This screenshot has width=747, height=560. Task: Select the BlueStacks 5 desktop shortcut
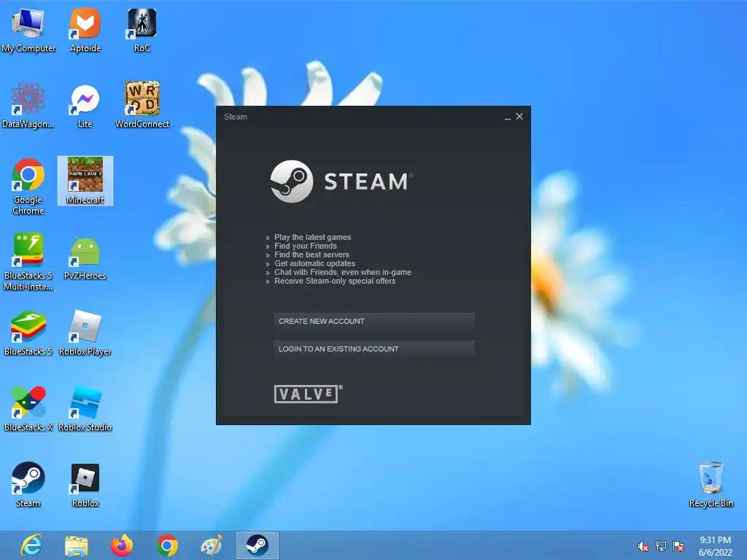coord(28,333)
